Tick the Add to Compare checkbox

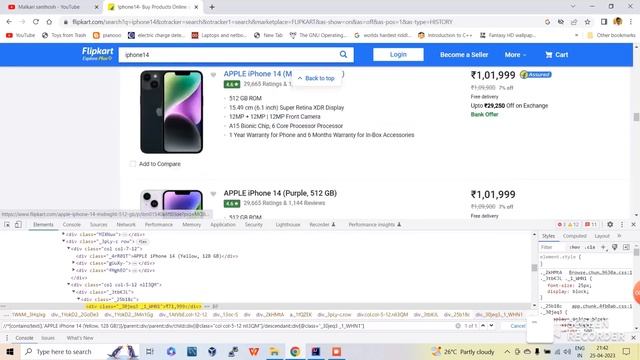(x=133, y=164)
